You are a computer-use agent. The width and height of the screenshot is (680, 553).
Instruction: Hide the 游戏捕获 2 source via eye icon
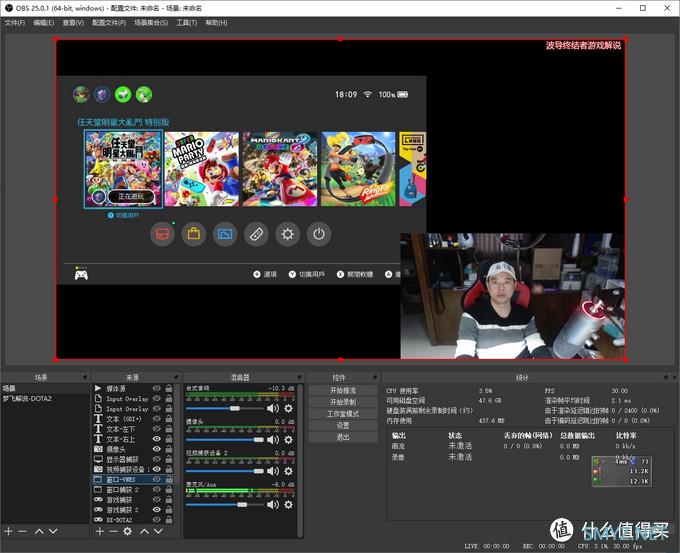pos(157,510)
